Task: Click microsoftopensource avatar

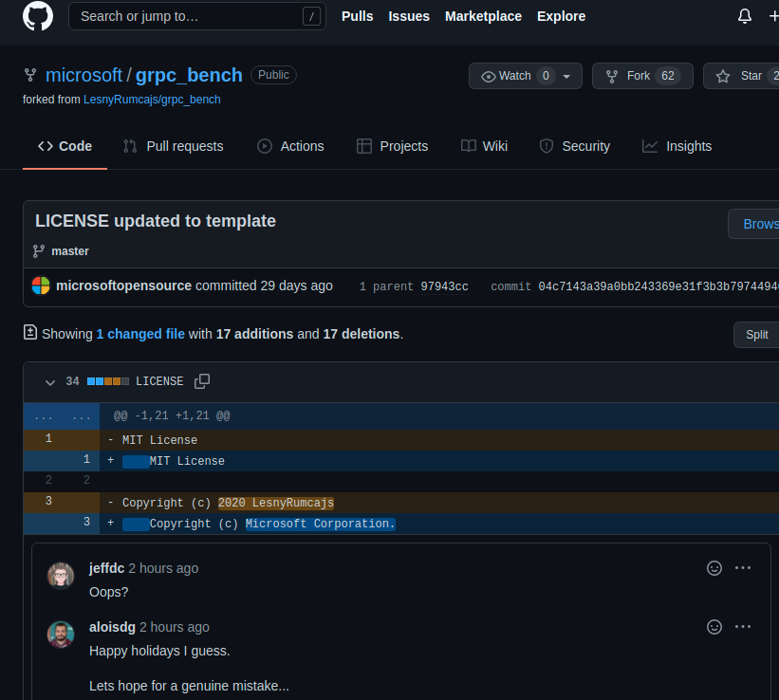Action: coord(41,286)
